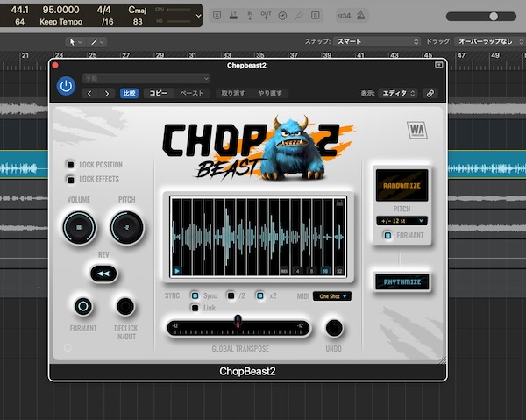Viewport: 526px width, 420px height.
Task: Click the info icon at plugin bottom left
Action: [x=68, y=348]
